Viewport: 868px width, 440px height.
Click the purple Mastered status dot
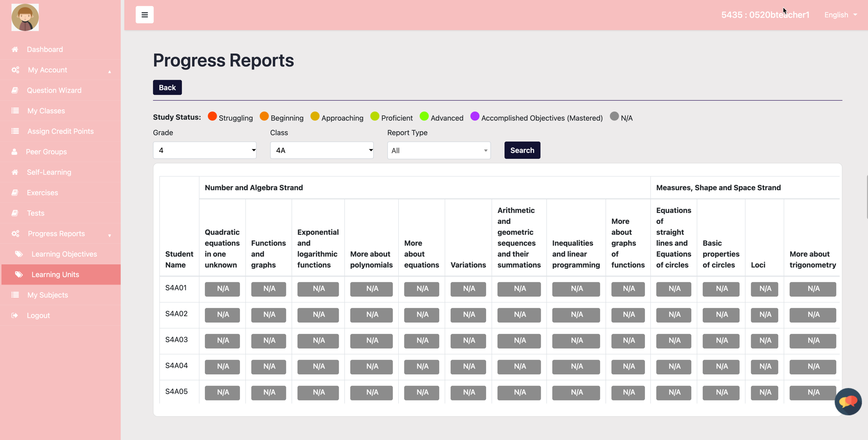[x=475, y=116]
